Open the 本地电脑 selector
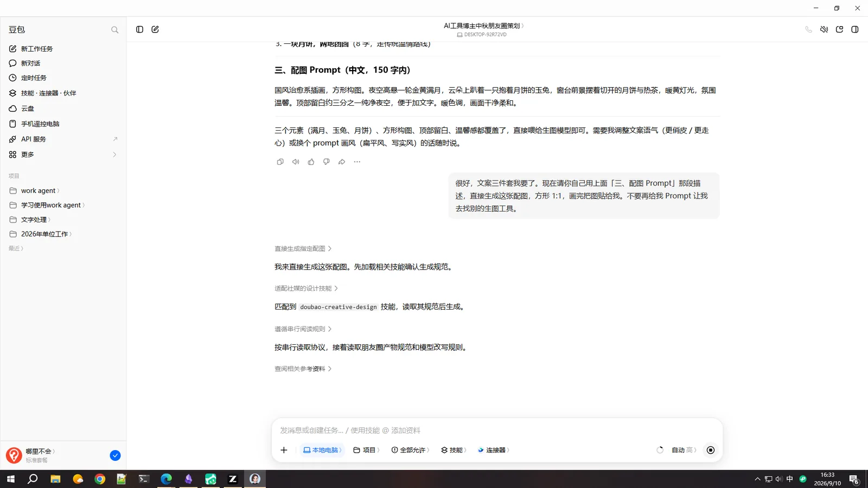 pyautogui.click(x=322, y=450)
